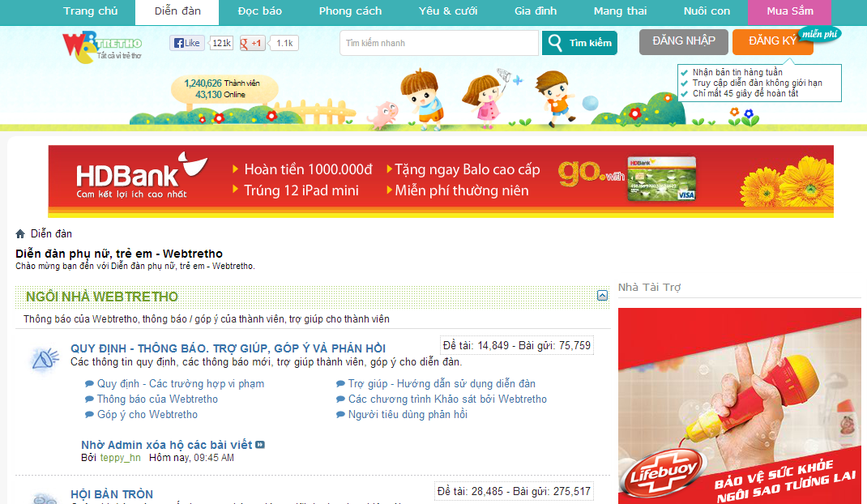Screen dimensions: 867x504
Task: Switch to Phong cách tab
Action: [x=350, y=11]
